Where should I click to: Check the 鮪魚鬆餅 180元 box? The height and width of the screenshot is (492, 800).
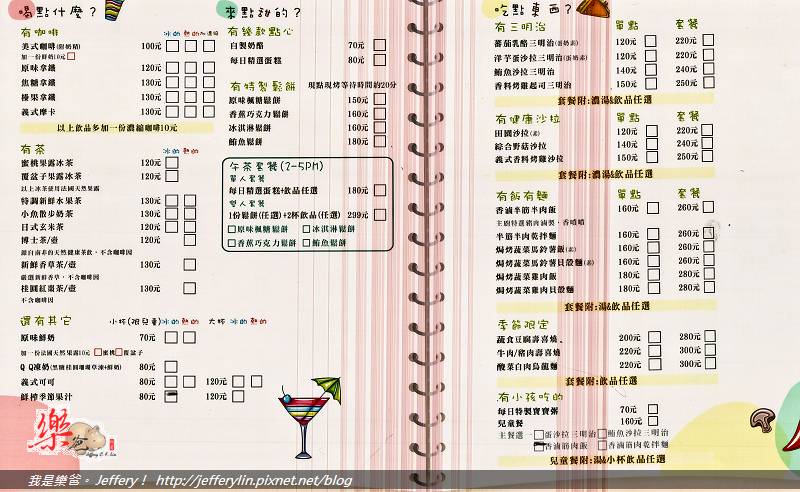point(380,141)
